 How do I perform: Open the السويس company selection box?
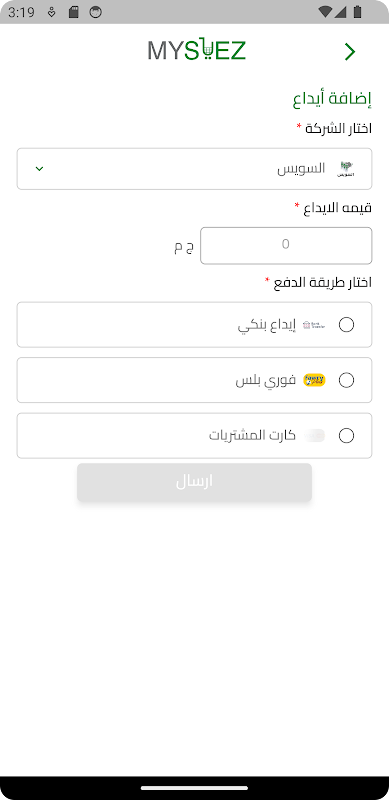pyautogui.click(x=194, y=169)
